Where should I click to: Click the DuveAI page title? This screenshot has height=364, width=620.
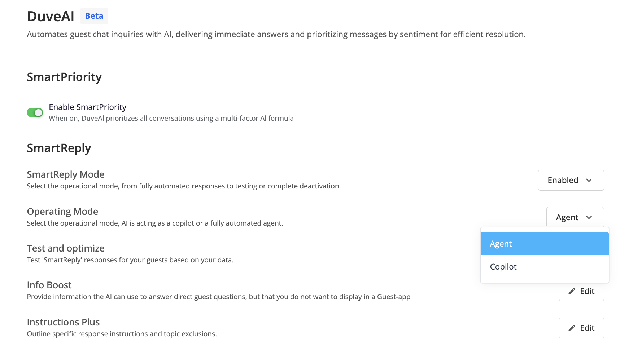pyautogui.click(x=51, y=16)
